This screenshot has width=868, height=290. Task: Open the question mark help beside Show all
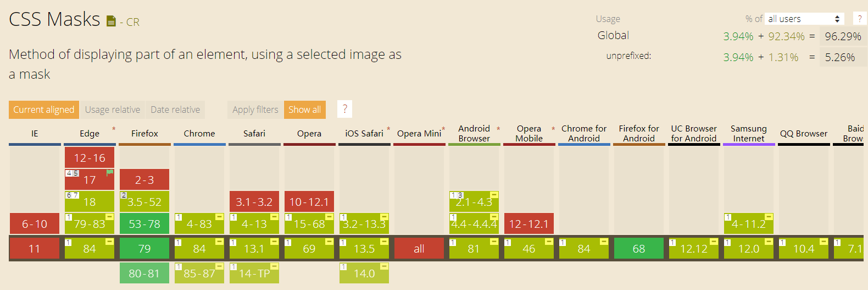click(x=345, y=110)
